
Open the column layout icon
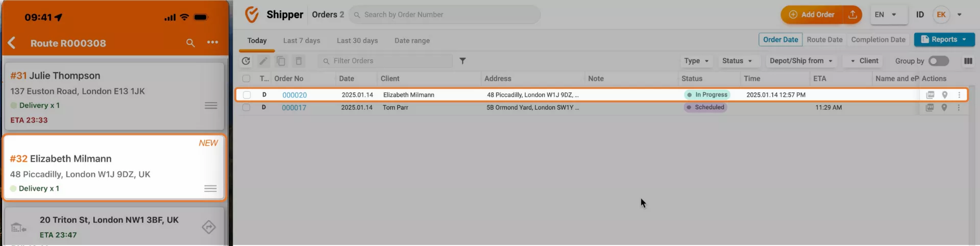[x=968, y=61]
